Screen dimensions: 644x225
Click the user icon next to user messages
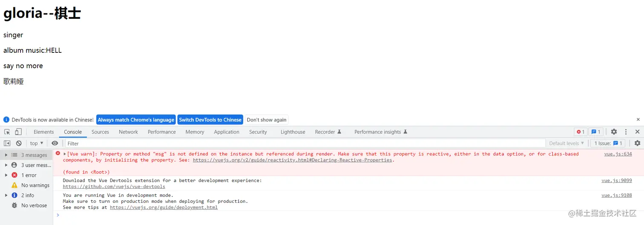pyautogui.click(x=14, y=165)
